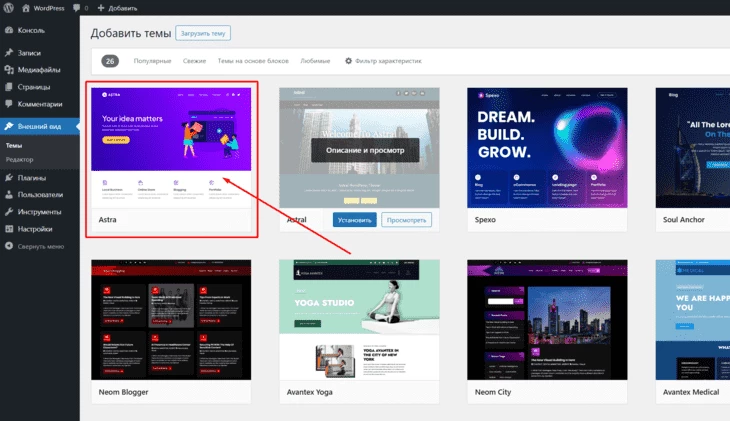
Task: Open the Темы submenu item
Action: (x=14, y=145)
